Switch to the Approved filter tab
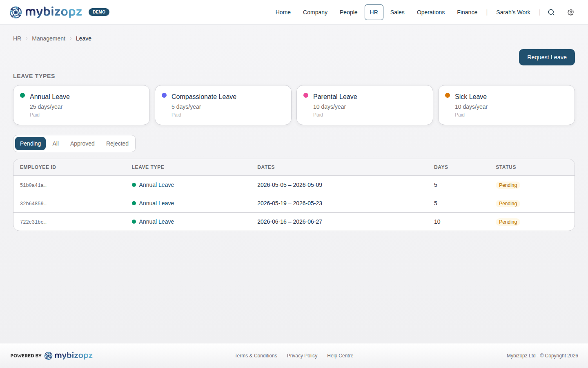 click(82, 144)
